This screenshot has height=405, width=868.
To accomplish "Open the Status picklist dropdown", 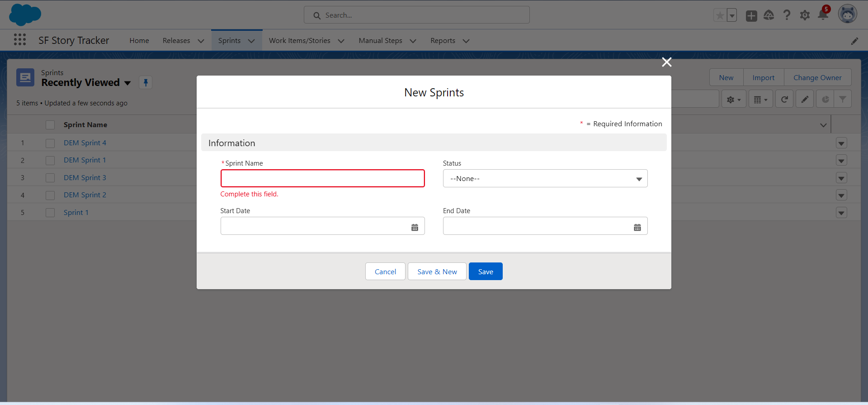I will coord(545,178).
